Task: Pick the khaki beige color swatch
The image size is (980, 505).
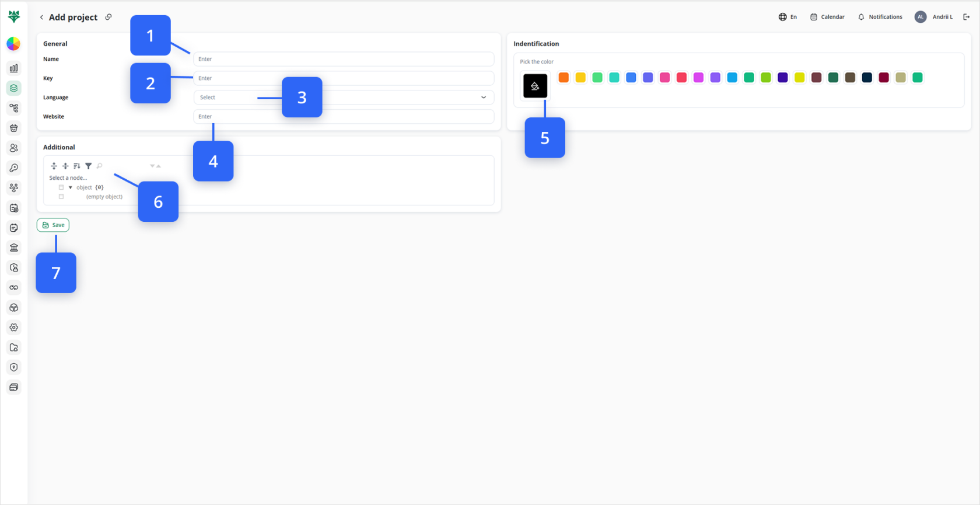Action: pos(901,78)
